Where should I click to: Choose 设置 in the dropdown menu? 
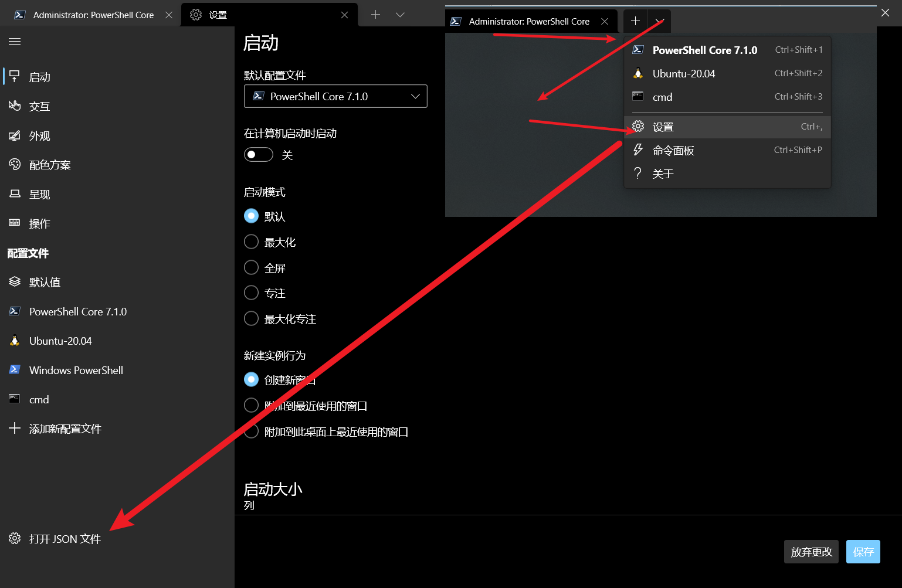[727, 127]
